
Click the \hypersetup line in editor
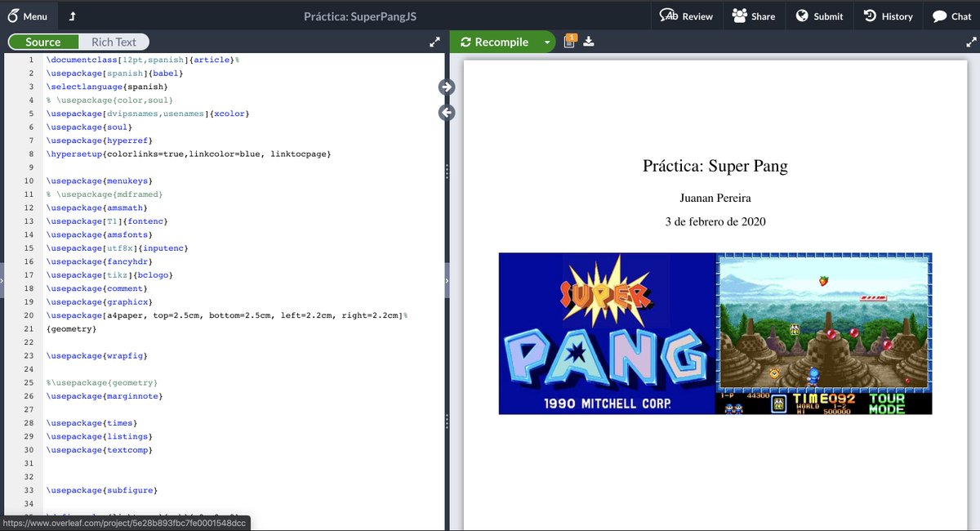189,154
